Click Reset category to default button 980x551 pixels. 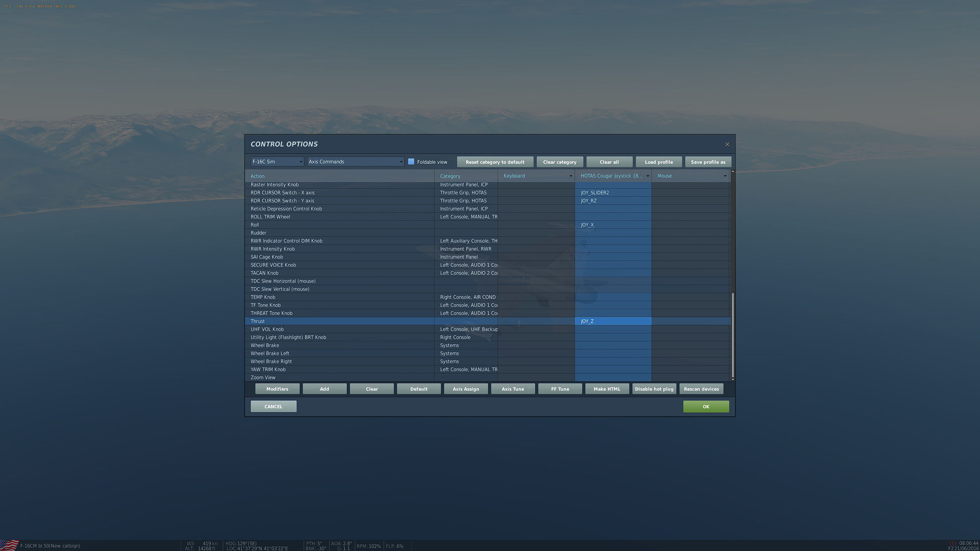[x=495, y=162]
